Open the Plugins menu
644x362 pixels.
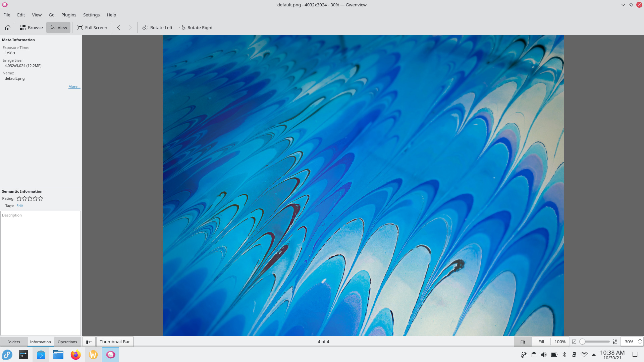pos(69,15)
